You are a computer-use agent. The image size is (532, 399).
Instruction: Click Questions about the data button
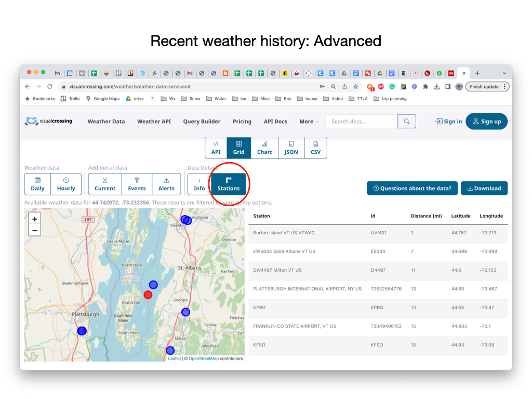(x=412, y=188)
